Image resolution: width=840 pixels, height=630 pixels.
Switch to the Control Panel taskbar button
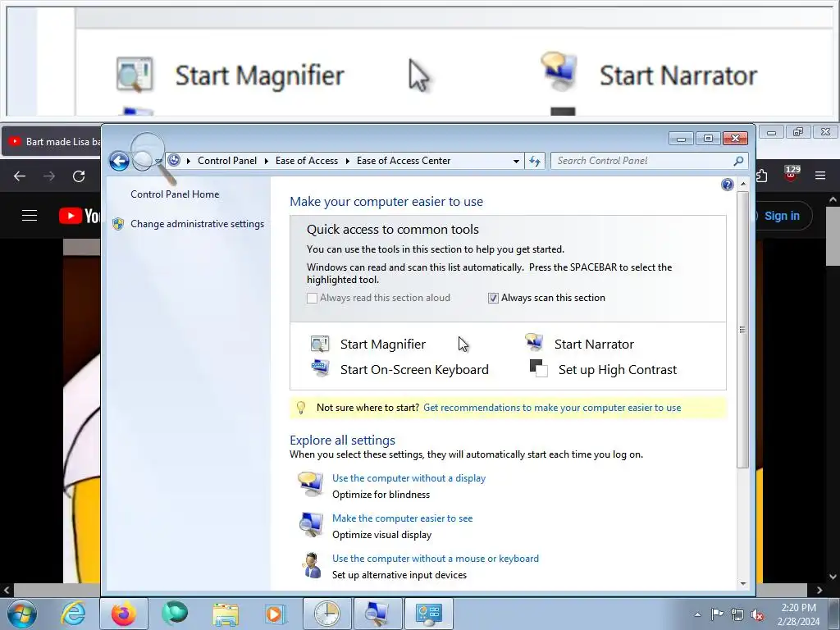(428, 614)
